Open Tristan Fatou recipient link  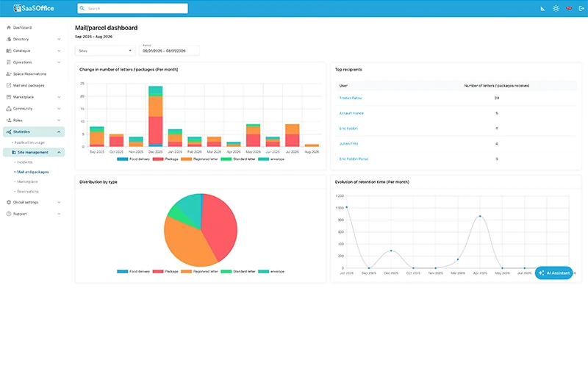point(351,98)
